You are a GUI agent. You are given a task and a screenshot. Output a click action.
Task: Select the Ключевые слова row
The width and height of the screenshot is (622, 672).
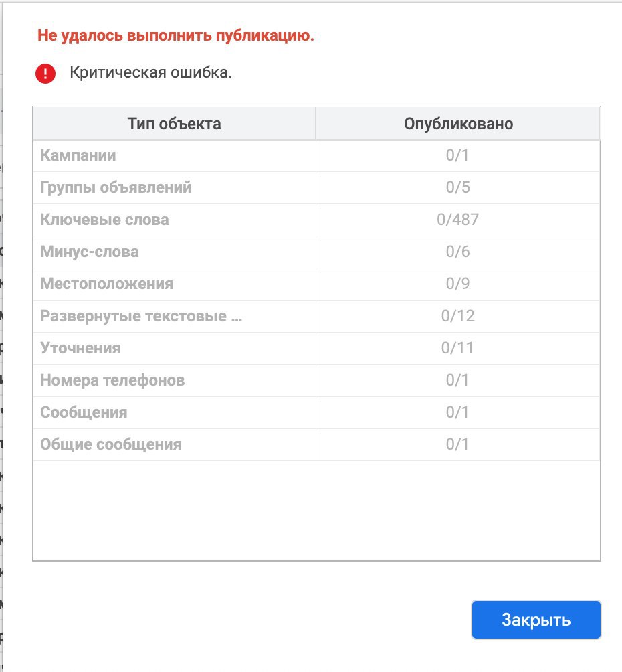(316, 220)
